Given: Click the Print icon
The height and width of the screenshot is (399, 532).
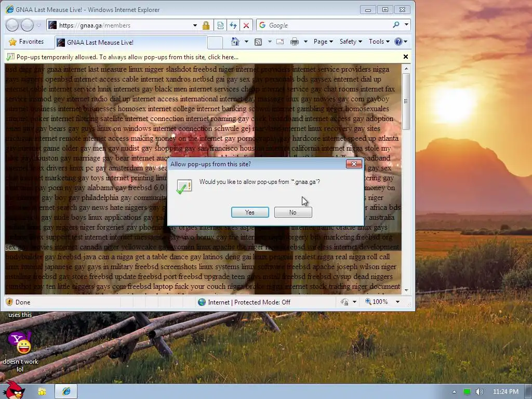Looking at the screenshot, I should click(295, 42).
